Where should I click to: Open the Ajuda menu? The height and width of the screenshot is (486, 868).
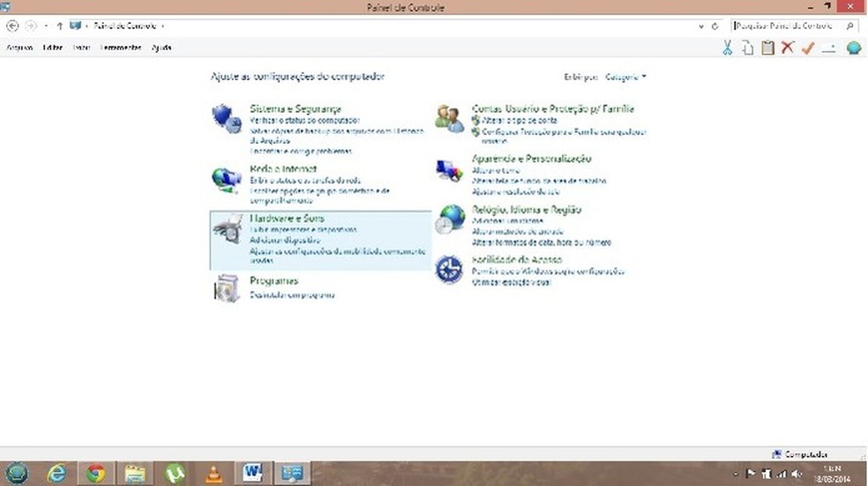pos(161,48)
